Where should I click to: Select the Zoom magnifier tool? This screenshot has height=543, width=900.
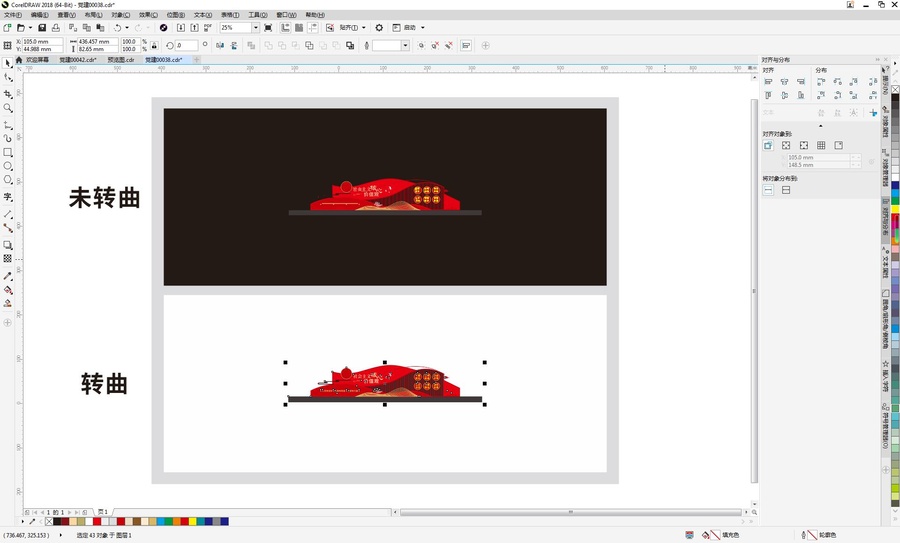click(x=7, y=108)
